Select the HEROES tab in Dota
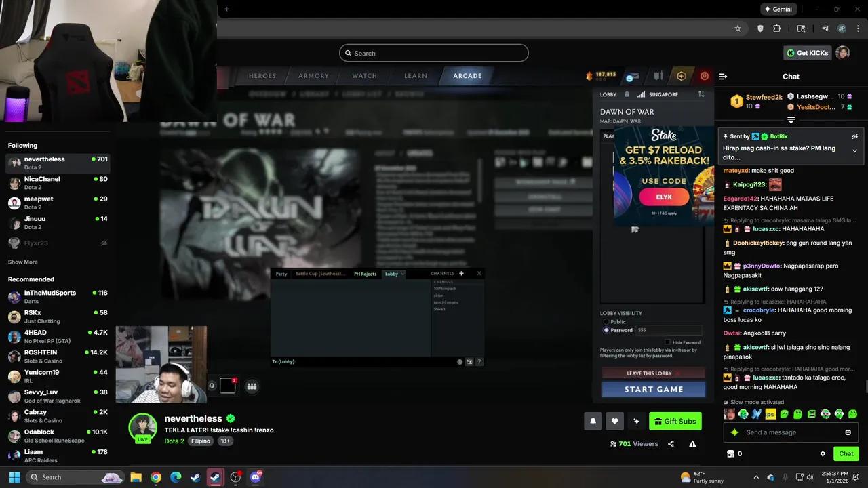The image size is (868, 488). point(262,76)
